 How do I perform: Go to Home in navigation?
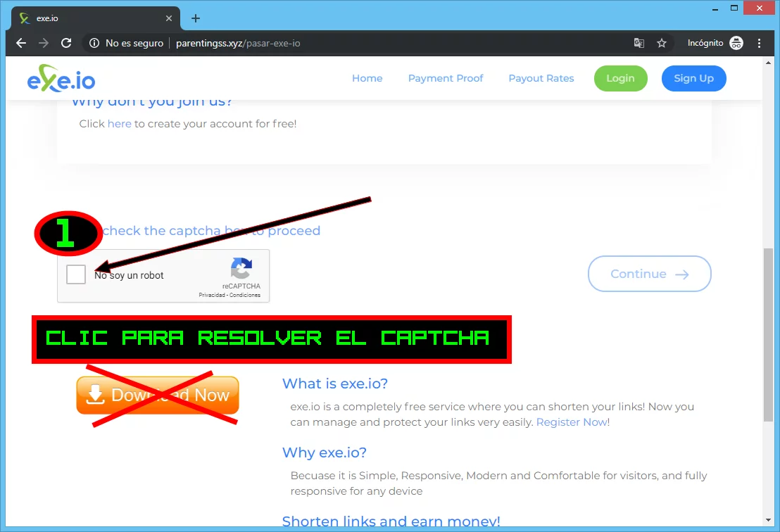[367, 78]
